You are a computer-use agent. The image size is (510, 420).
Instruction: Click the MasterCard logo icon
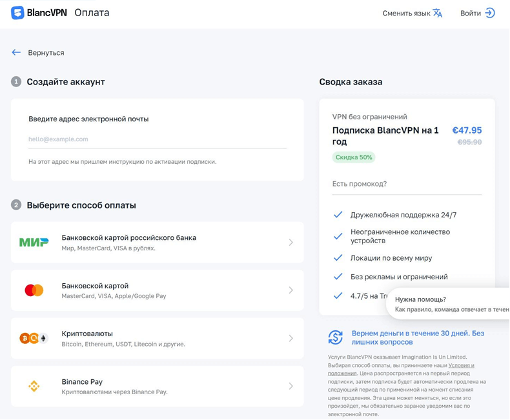[x=34, y=290]
